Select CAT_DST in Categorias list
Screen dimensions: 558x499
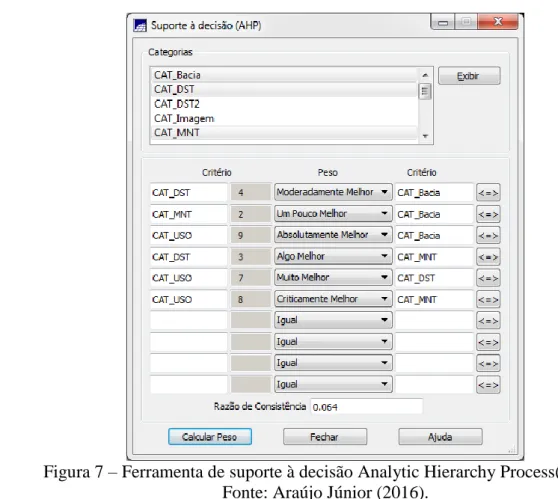click(284, 89)
